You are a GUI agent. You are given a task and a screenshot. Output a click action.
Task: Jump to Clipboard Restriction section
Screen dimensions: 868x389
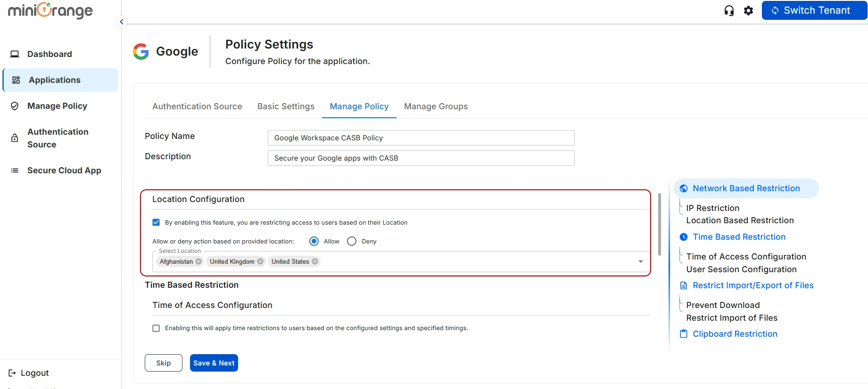point(735,334)
